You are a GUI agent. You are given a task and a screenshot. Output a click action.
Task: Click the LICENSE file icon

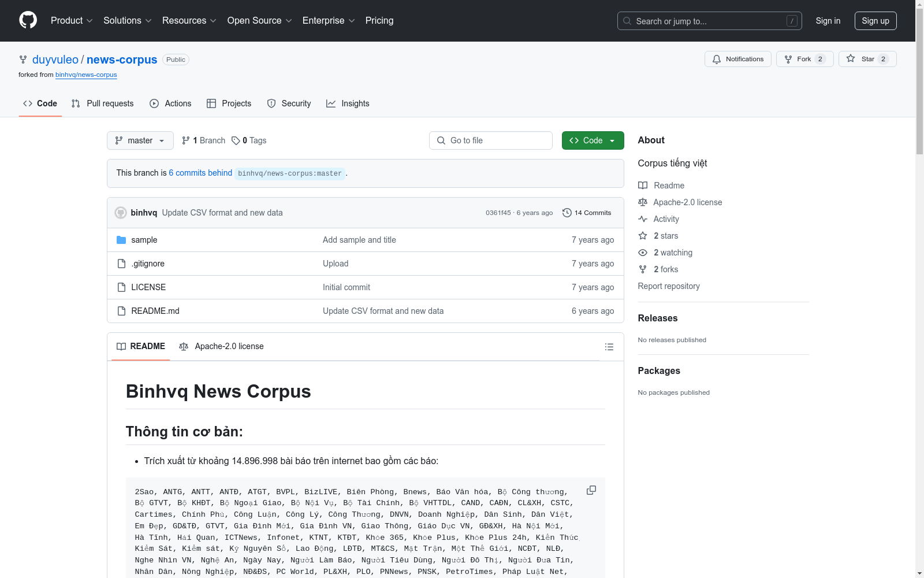(x=121, y=287)
